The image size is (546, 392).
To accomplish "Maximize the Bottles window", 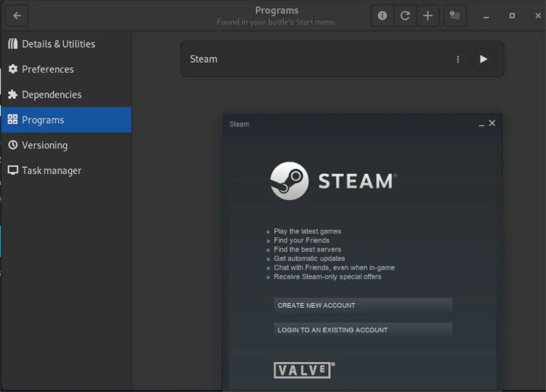I will click(x=512, y=16).
